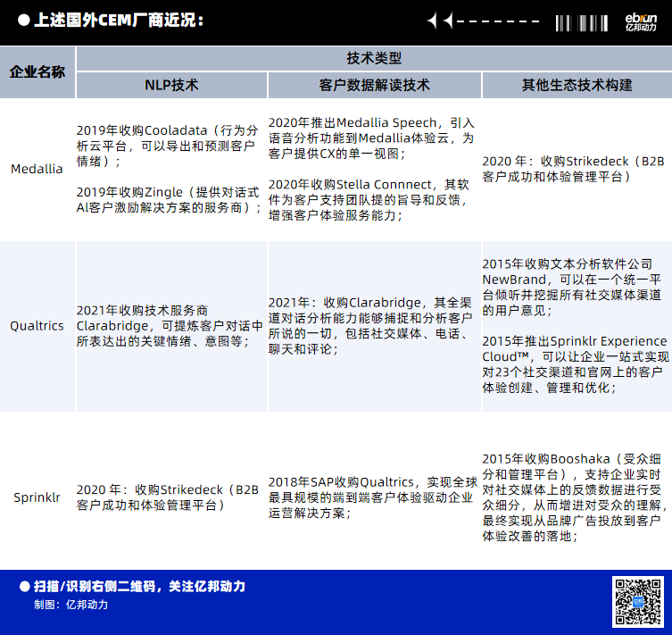
Task: Select the 企业名称 column header
Action: click(37, 72)
